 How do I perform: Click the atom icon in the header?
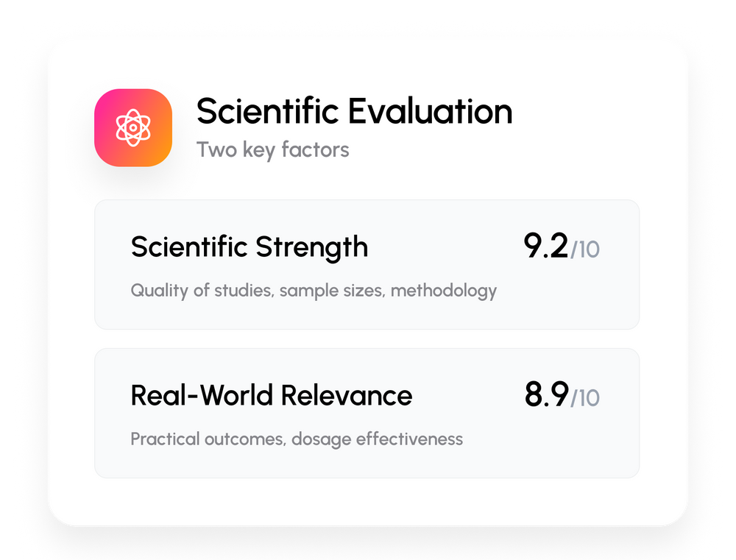pos(133,128)
